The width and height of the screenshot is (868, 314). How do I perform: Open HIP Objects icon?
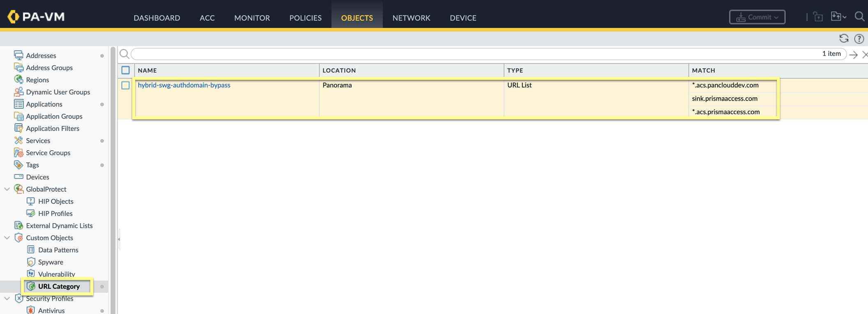31,201
